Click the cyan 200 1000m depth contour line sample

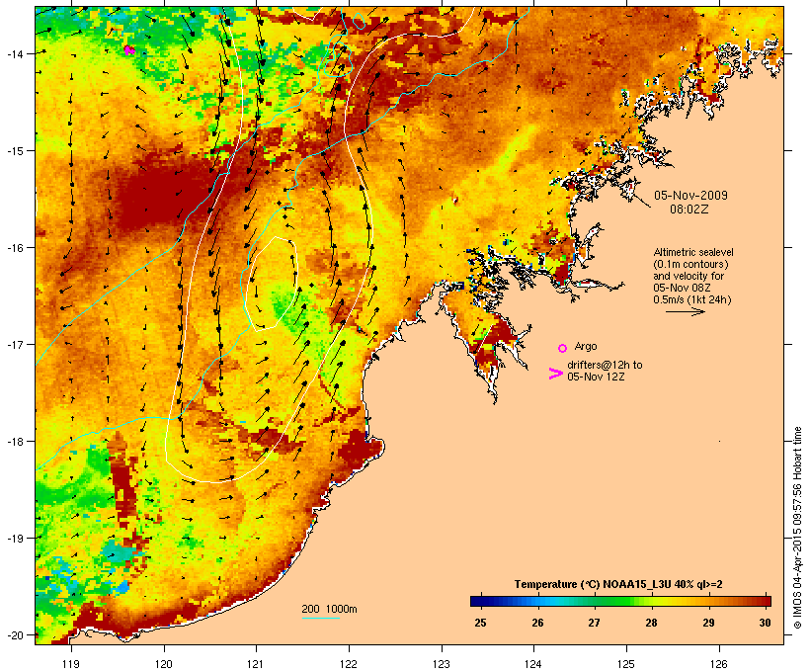320,618
